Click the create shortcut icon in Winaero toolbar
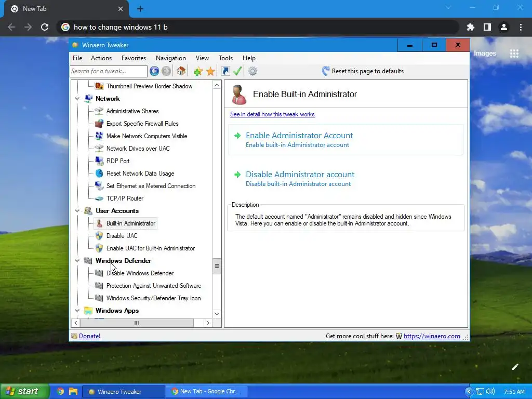Viewport: 532px width, 399px height. coord(225,71)
